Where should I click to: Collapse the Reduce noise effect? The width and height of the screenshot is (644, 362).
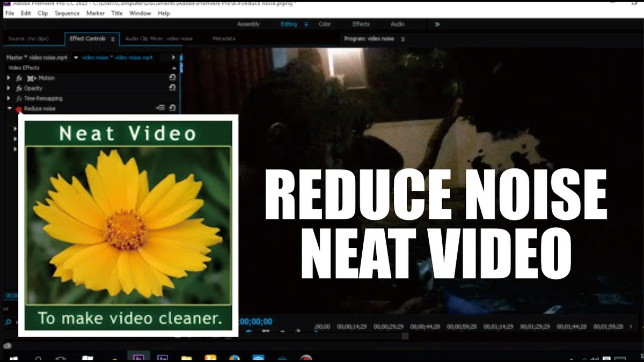[x=9, y=108]
